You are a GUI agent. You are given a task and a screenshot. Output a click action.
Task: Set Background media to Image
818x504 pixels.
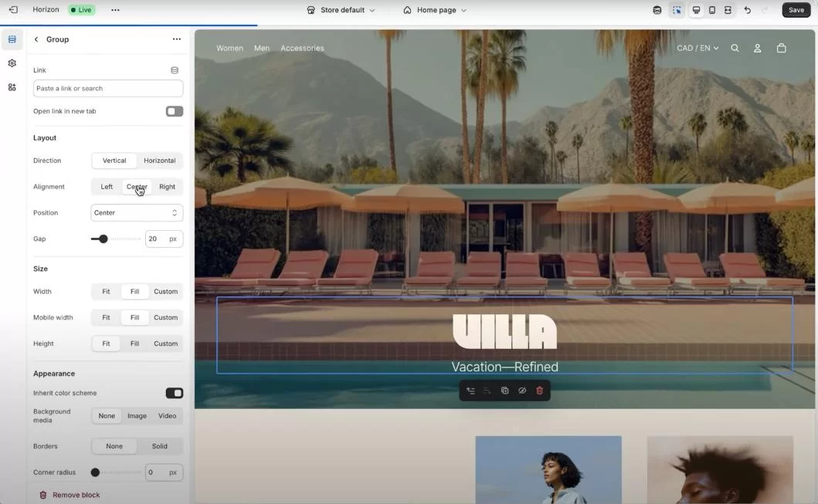137,416
